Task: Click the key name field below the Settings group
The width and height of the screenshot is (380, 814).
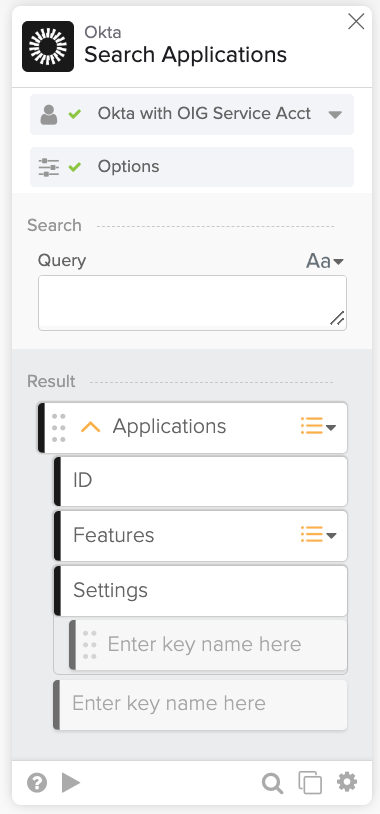Action: pos(200,704)
